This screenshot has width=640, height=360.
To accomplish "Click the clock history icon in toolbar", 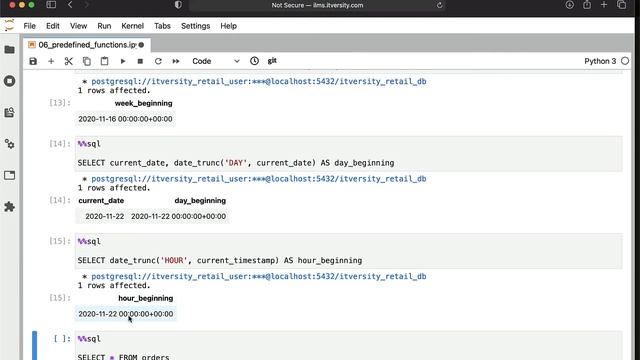I will point(254,61).
